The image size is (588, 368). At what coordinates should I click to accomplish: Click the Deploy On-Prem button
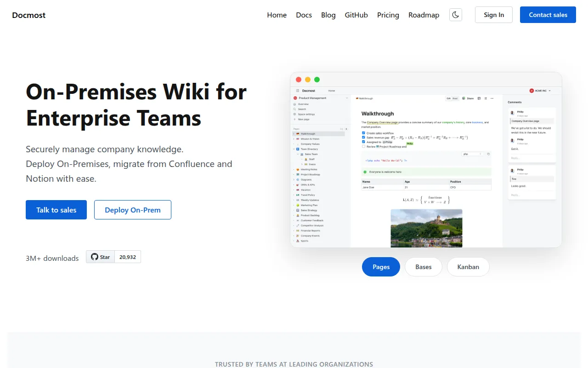tap(133, 210)
